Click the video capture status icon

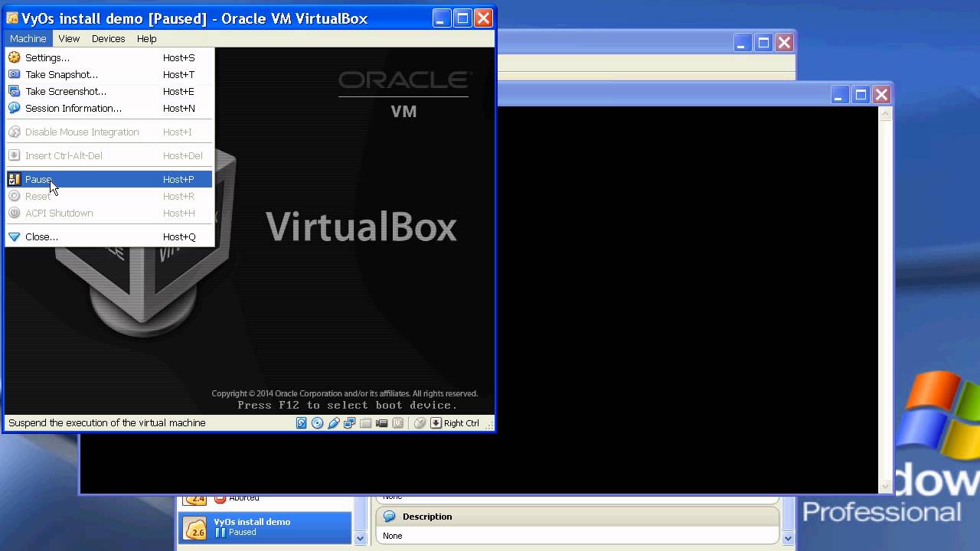pos(382,423)
